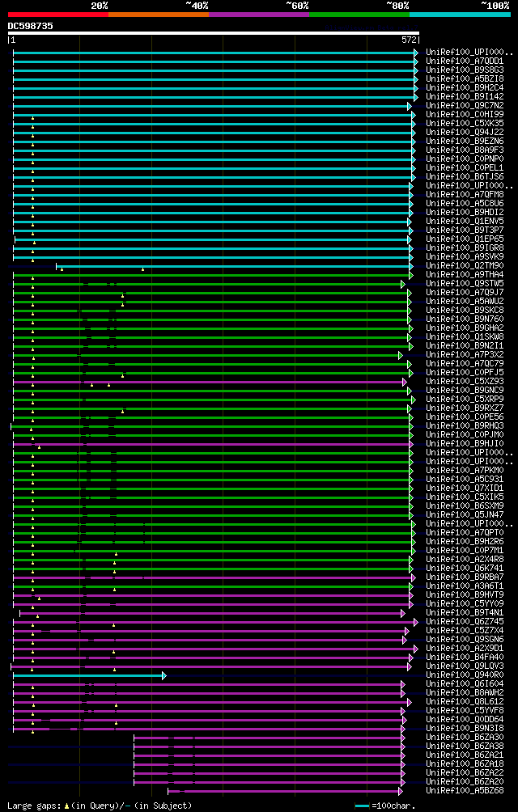Image resolution: width=518 pixels, height=812 pixels.
Task: Select the UniRef100_B9GHA2 label
Action: click(465, 328)
